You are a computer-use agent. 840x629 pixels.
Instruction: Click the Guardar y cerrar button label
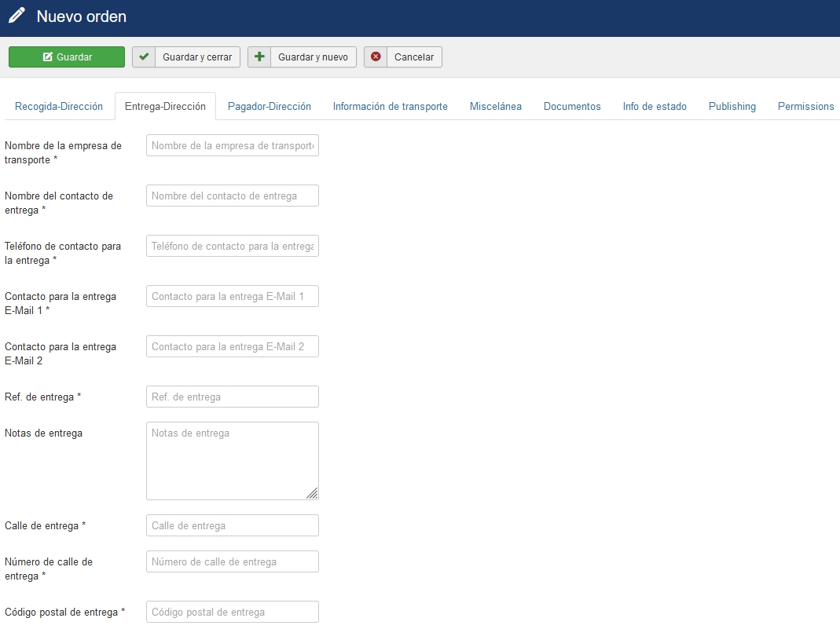(197, 57)
